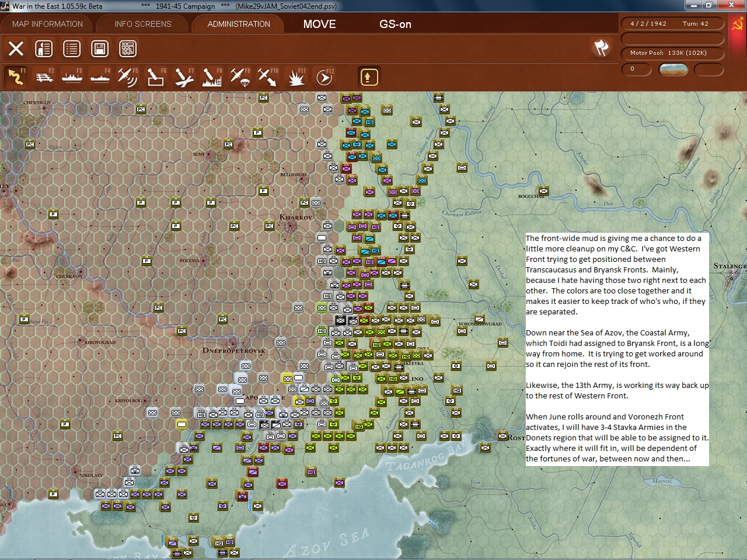Click the Turn: 42 indicator

(695, 24)
